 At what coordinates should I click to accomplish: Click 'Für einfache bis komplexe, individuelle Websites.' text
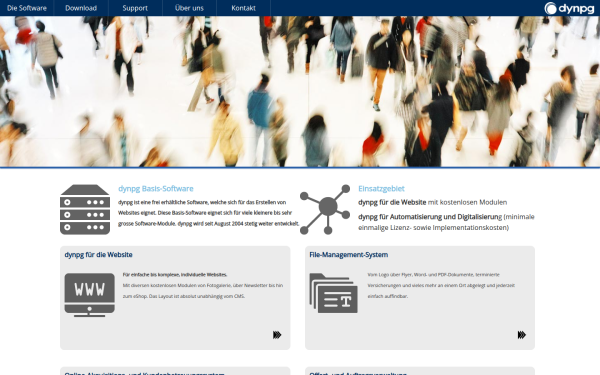[x=175, y=274]
